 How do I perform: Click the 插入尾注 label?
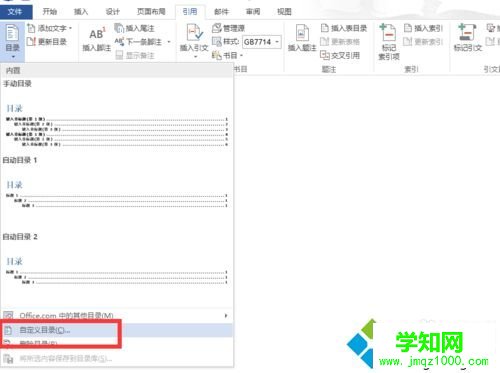coord(140,28)
